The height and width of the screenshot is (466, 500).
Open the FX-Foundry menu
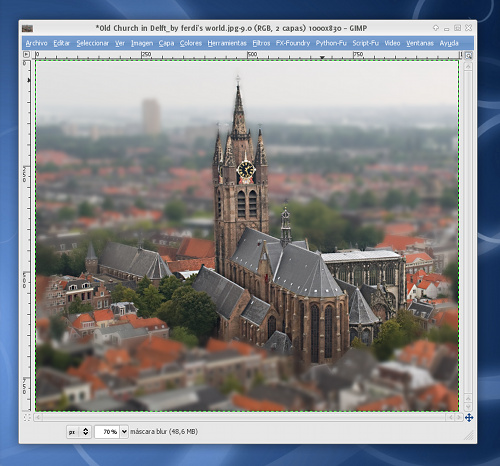pyautogui.click(x=293, y=43)
